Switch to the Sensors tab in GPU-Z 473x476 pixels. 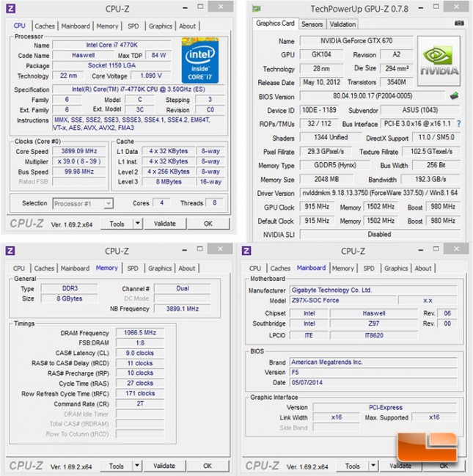pos(312,24)
